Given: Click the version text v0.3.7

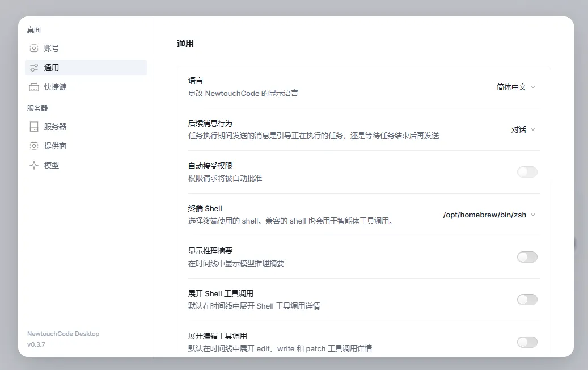Looking at the screenshot, I should (x=36, y=344).
